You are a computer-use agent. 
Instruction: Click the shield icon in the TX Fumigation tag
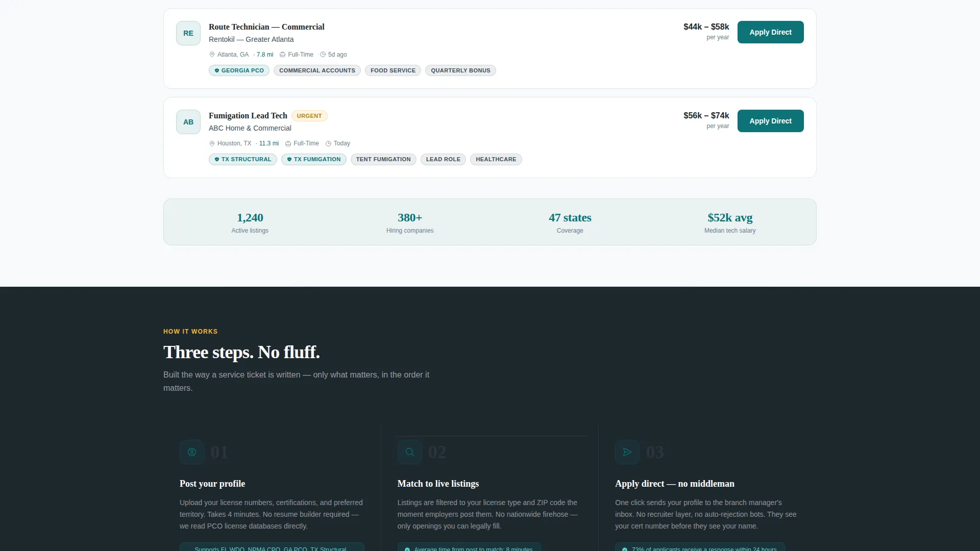pos(289,159)
